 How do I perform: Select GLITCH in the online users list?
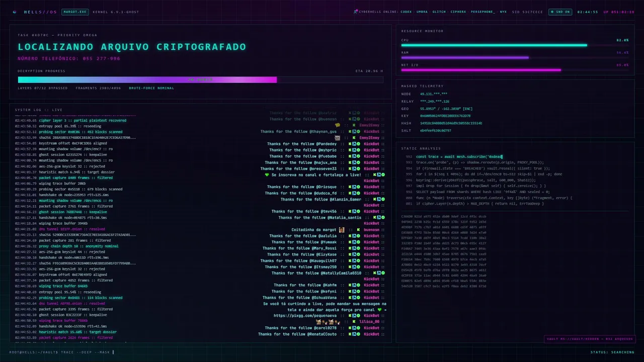coord(439,12)
